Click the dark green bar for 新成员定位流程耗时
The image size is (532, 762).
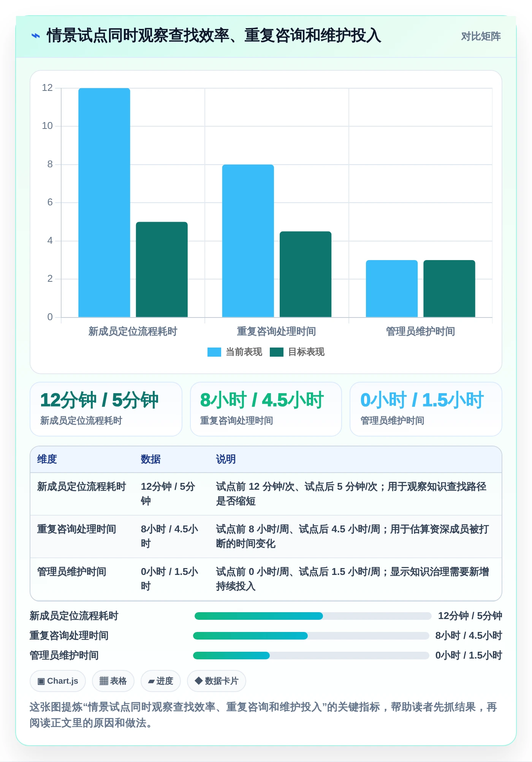point(161,270)
